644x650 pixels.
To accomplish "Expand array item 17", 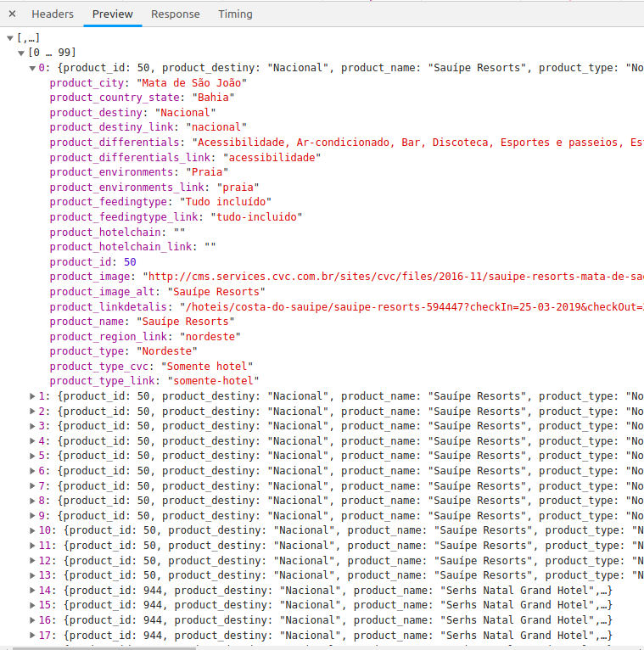I will click(32, 635).
